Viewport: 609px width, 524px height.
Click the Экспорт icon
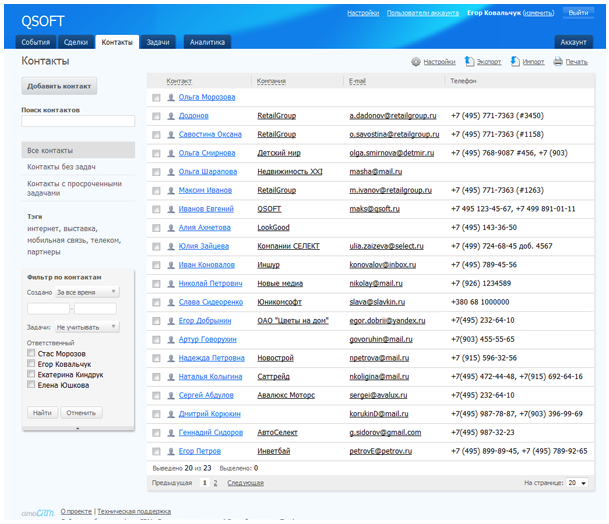pyautogui.click(x=469, y=62)
